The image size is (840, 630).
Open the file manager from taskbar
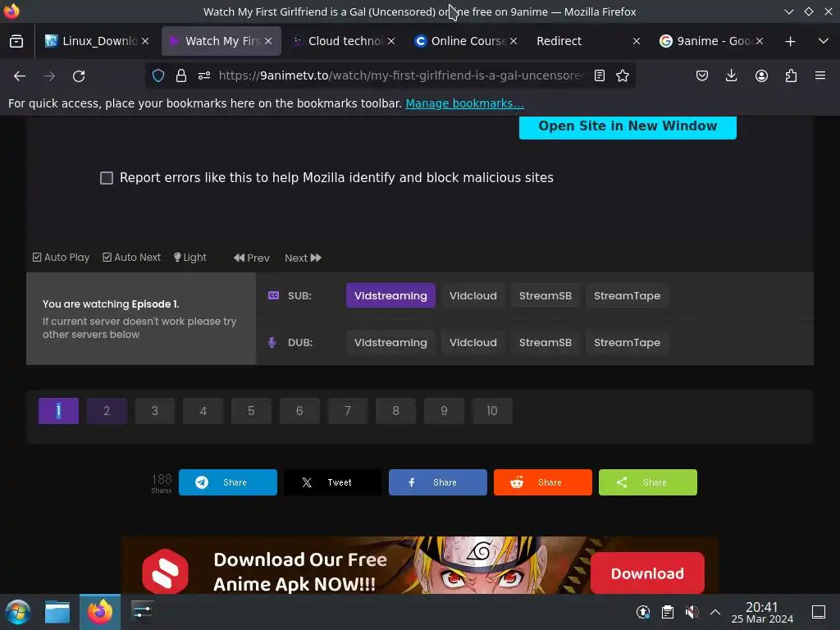57,612
